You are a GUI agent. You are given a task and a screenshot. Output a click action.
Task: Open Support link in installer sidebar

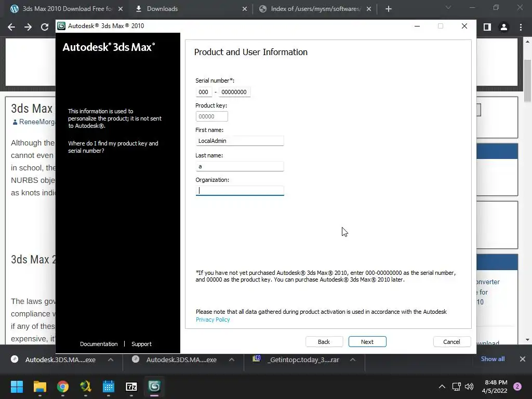click(x=141, y=344)
